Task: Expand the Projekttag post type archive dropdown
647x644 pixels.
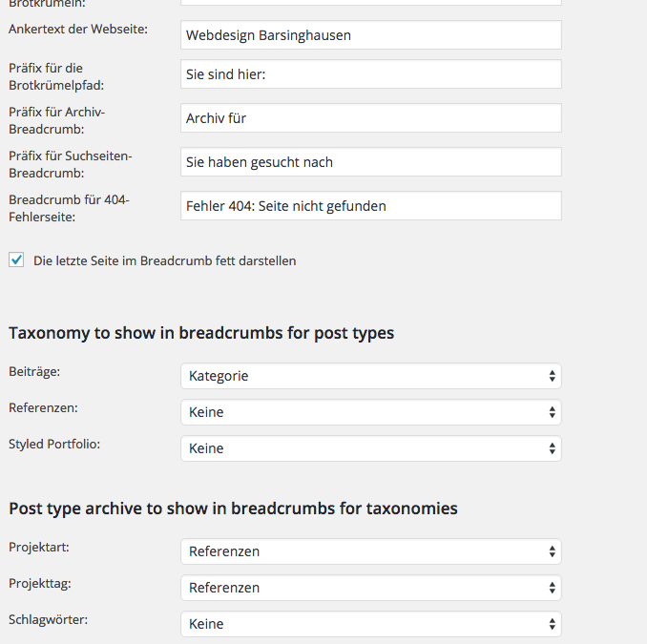Action: pyautogui.click(x=370, y=588)
